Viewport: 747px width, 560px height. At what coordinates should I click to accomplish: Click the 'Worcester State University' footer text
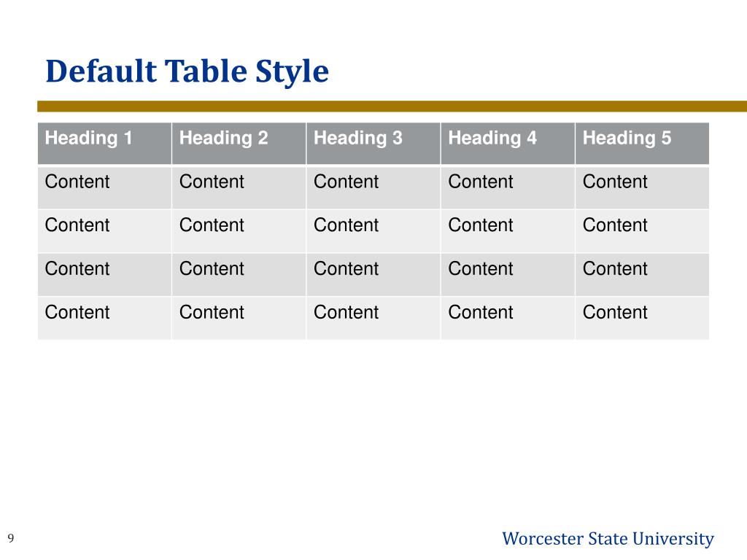pyautogui.click(x=608, y=539)
